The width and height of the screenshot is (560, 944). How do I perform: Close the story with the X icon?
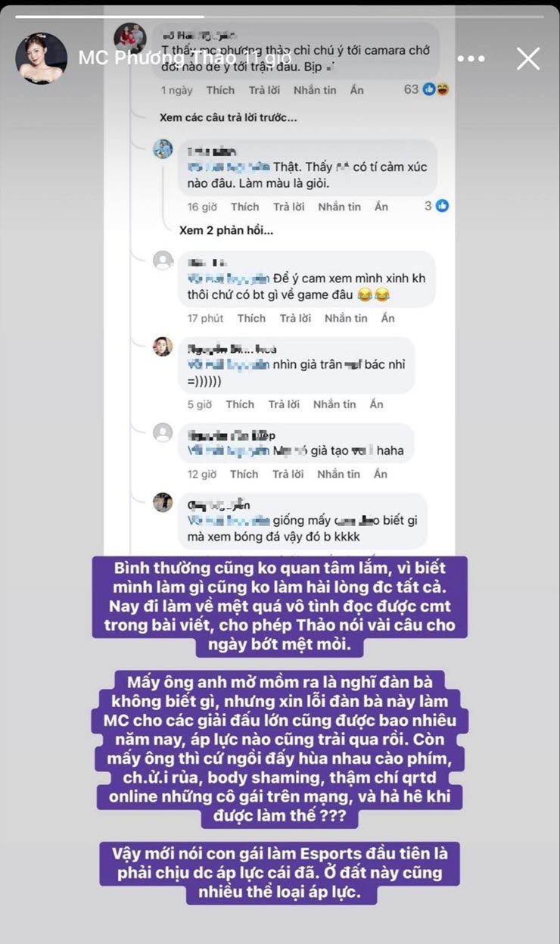(x=527, y=58)
